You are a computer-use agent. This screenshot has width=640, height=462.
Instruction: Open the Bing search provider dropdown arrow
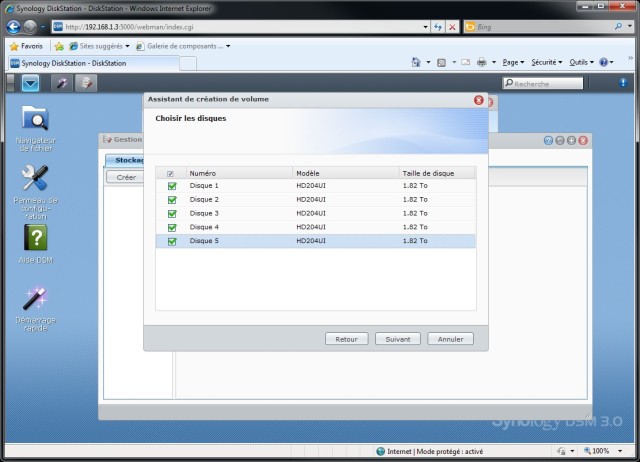pyautogui.click(x=630, y=27)
